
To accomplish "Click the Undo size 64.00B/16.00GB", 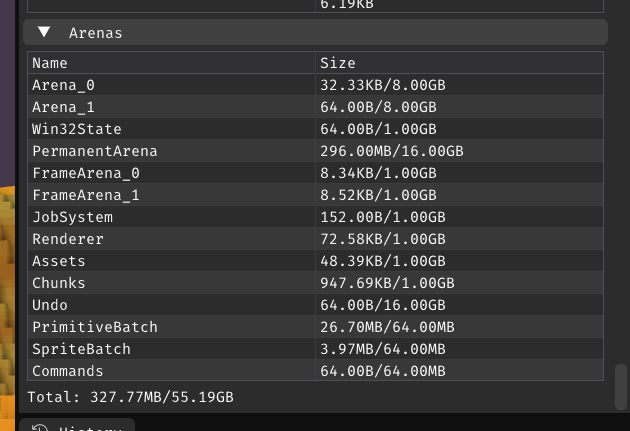I will (383, 305).
